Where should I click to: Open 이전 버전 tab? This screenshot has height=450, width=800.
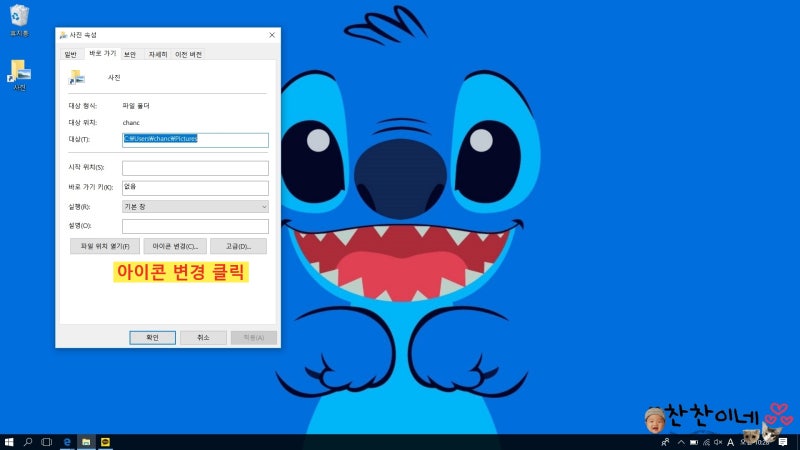point(188,54)
